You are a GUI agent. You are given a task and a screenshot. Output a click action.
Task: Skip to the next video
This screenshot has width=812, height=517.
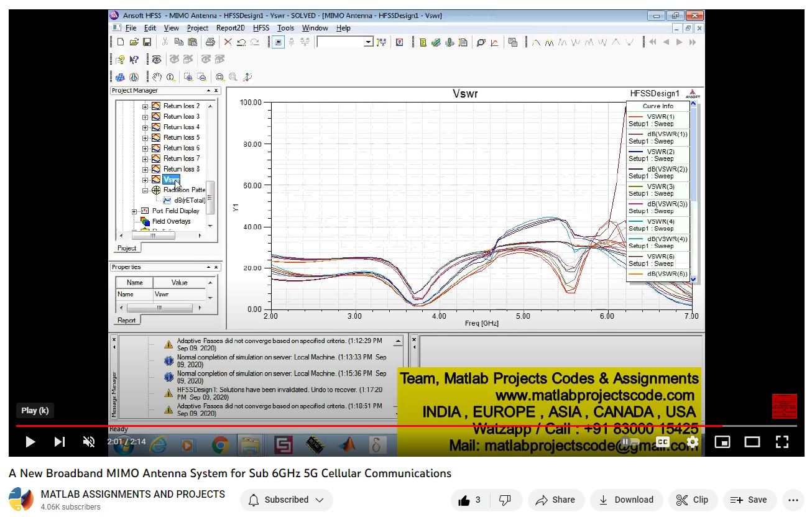[60, 442]
